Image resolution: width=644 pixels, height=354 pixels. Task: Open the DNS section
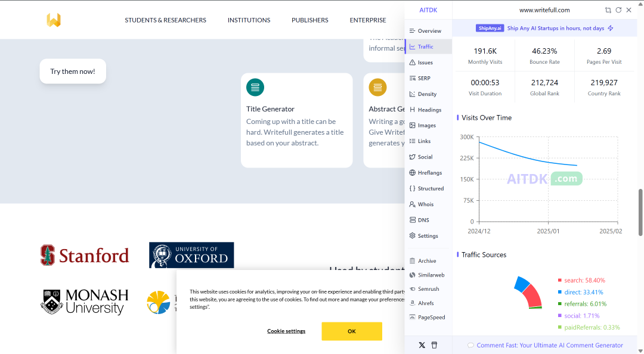tap(428, 220)
